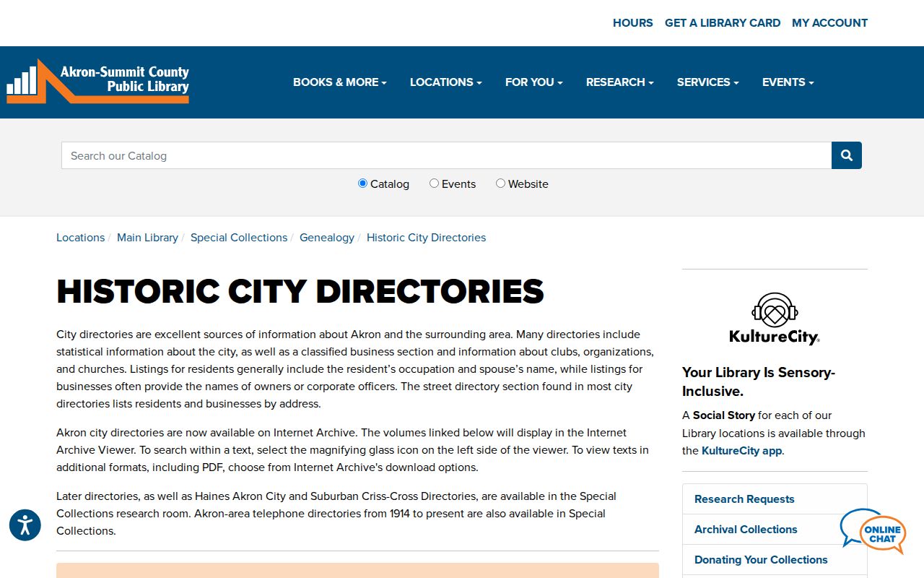The width and height of the screenshot is (924, 578).
Task: Click the Akron-Summit County Public Library logo
Action: point(98,82)
